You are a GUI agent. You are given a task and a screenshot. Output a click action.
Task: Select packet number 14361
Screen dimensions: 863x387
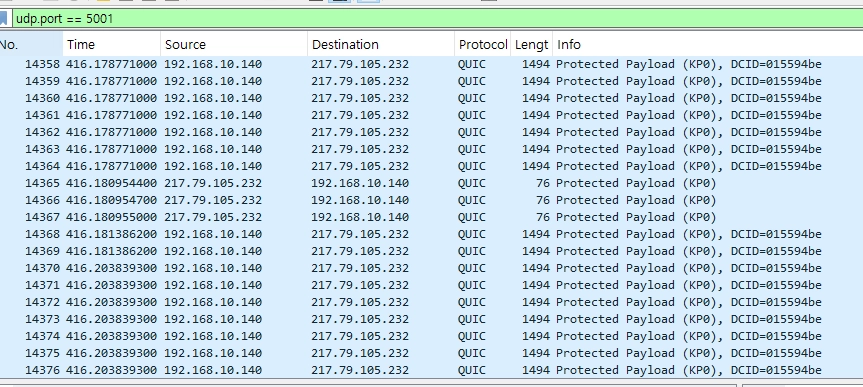(x=432, y=115)
